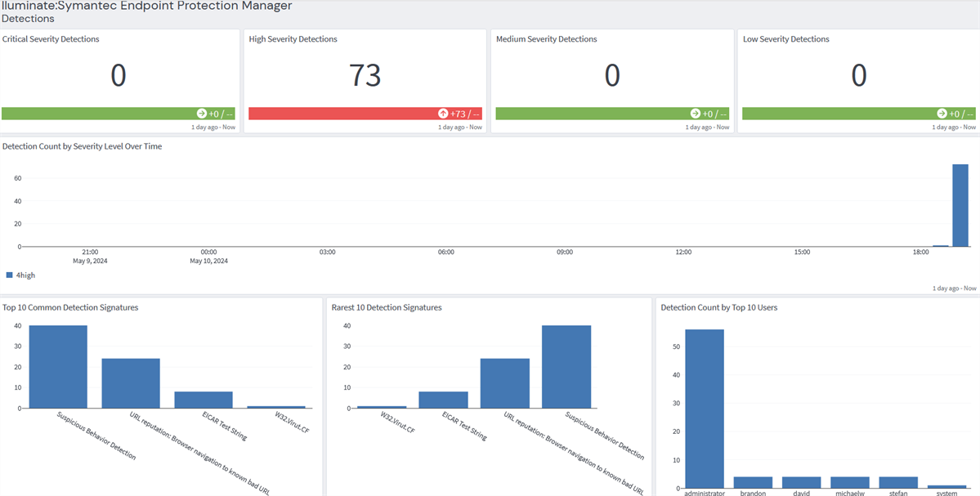Select the administrator bar in Top 10 Users
This screenshot has width=980, height=496.
(704, 409)
